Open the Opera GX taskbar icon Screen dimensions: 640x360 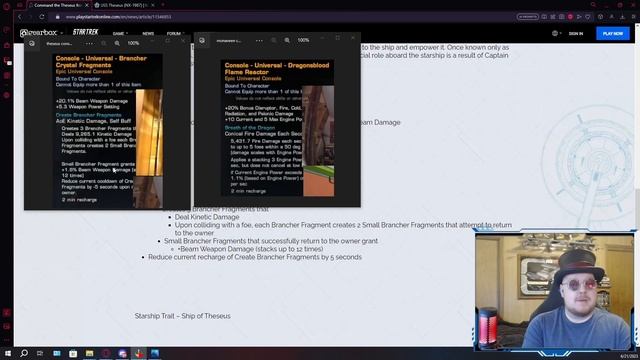(x=106, y=353)
